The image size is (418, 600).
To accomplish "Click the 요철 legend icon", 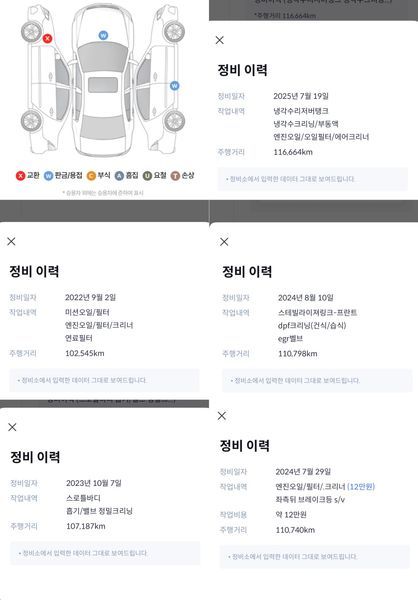I will (147, 176).
